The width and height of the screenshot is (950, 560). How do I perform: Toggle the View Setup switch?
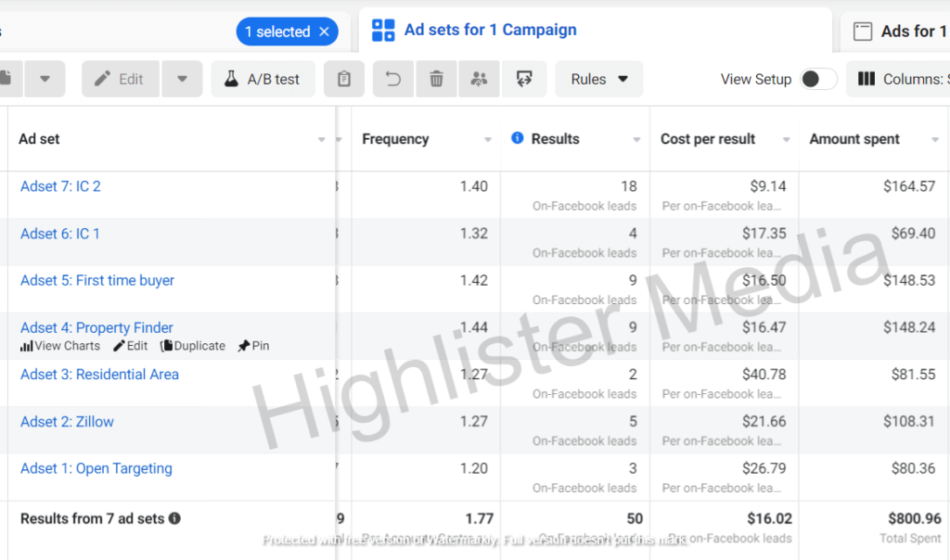click(x=818, y=80)
